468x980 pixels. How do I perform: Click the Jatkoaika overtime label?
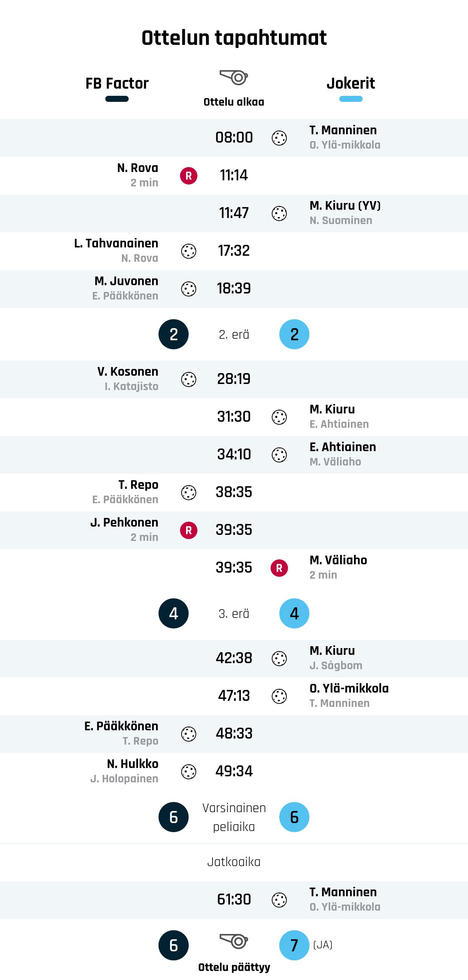(234, 862)
